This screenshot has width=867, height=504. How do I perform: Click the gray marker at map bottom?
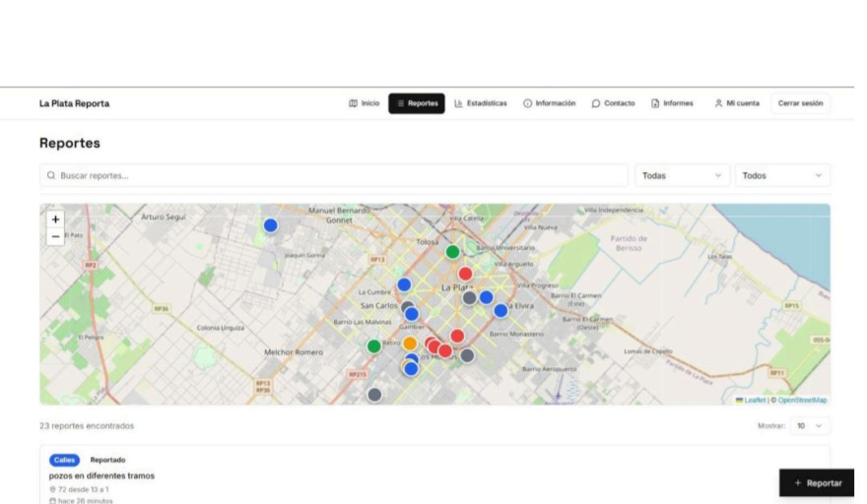point(374,395)
